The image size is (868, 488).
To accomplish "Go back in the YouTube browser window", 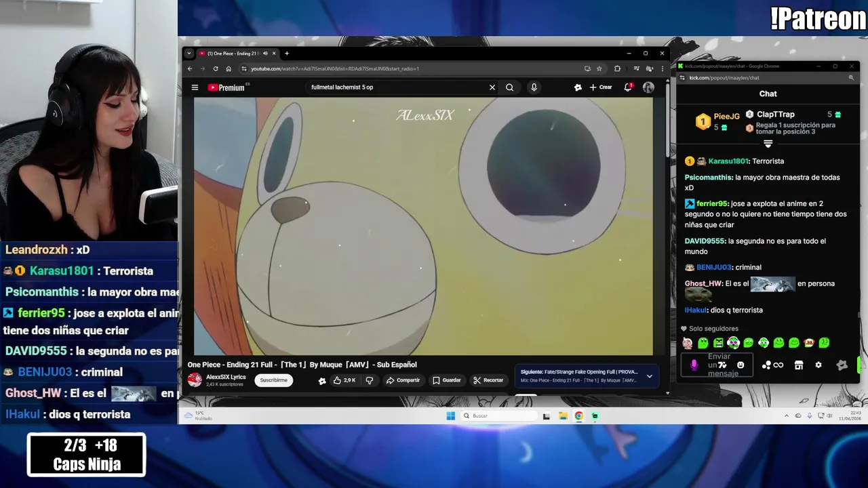I will [190, 68].
